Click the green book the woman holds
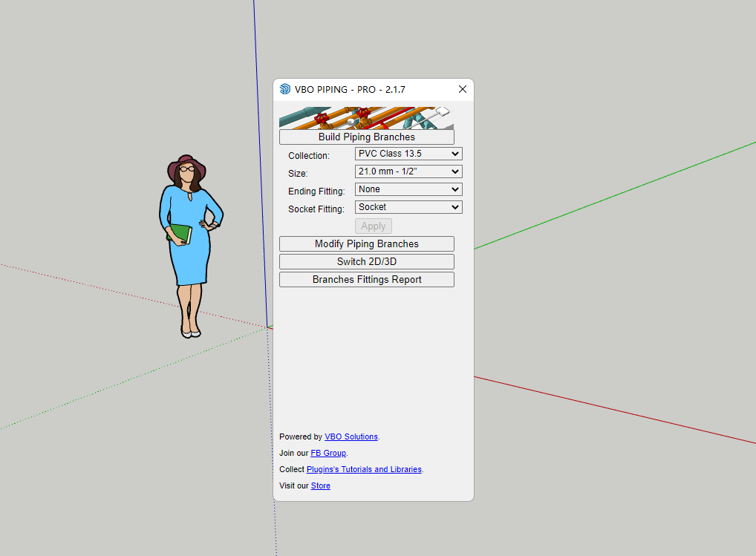 pyautogui.click(x=179, y=233)
